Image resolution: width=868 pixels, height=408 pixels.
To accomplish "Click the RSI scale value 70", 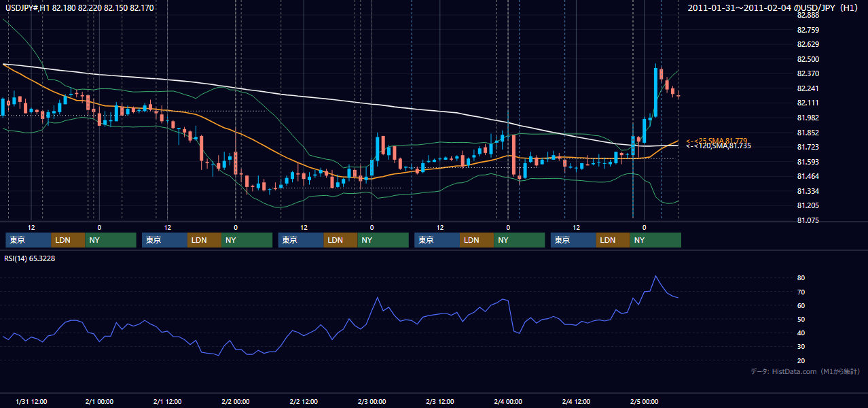I will [x=801, y=292].
